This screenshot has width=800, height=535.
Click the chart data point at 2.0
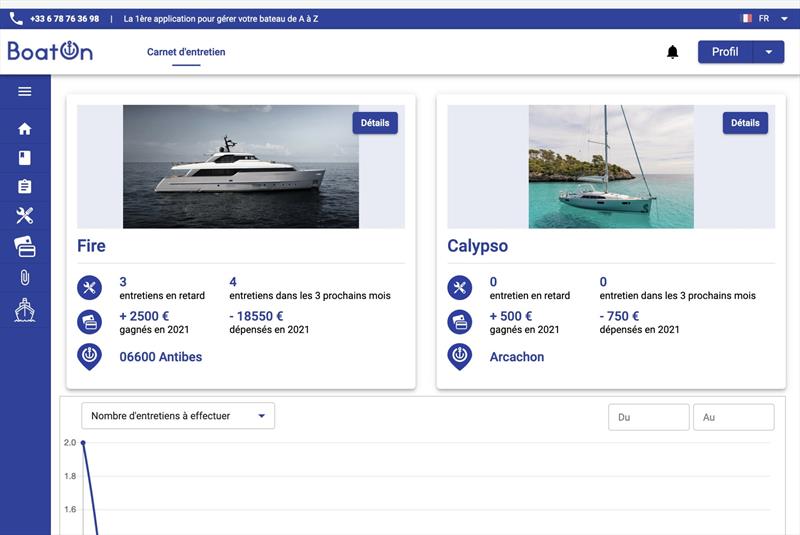tap(83, 443)
